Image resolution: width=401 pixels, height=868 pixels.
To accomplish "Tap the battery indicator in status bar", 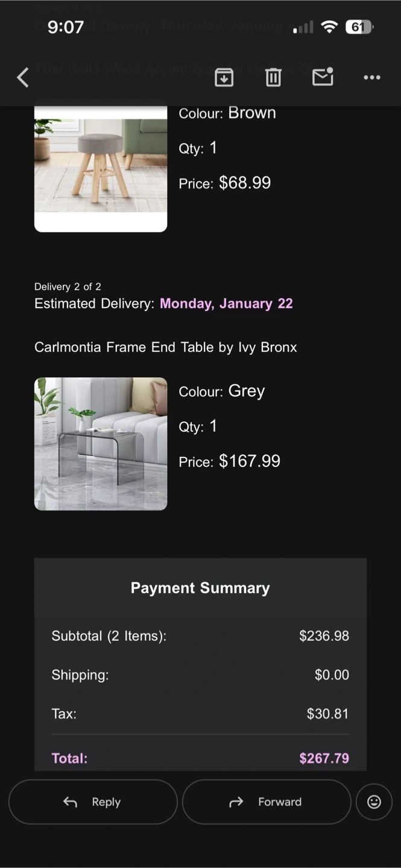I will coord(359,27).
